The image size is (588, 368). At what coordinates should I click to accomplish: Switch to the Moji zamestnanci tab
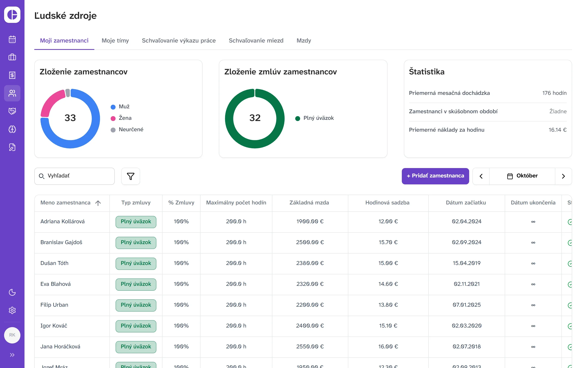click(64, 41)
